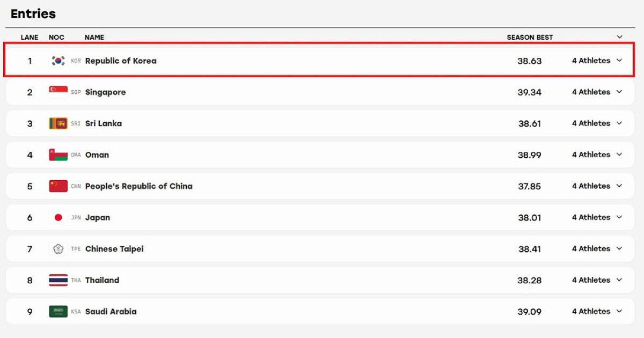Expand all entries with header chevron
Image resolution: width=644 pixels, height=338 pixels.
(619, 37)
